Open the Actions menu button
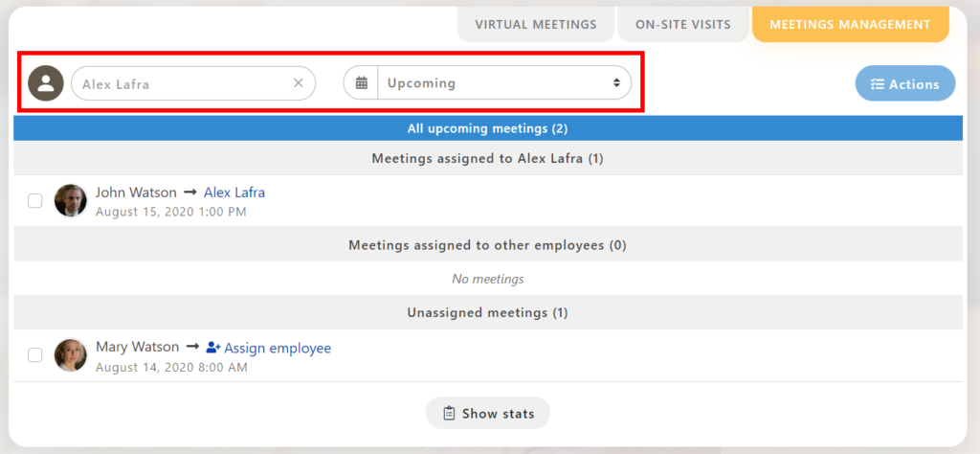980x454 pixels. [904, 84]
